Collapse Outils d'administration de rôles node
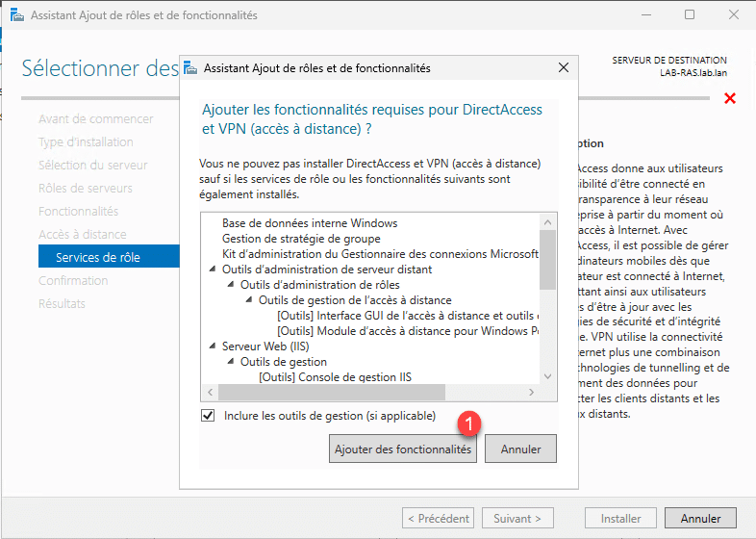 [x=231, y=285]
